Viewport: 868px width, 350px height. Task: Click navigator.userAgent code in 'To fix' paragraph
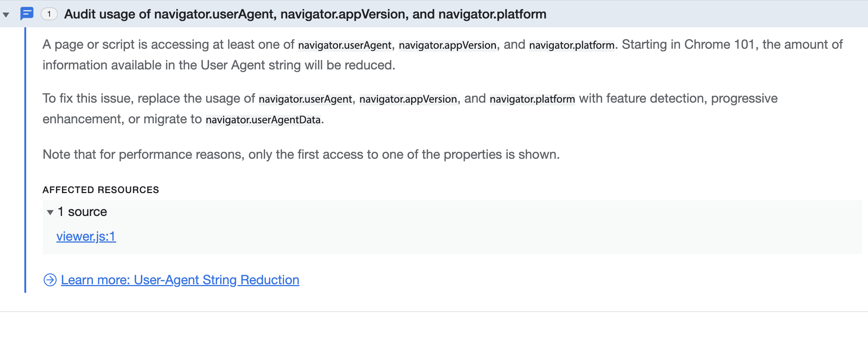[x=305, y=99]
